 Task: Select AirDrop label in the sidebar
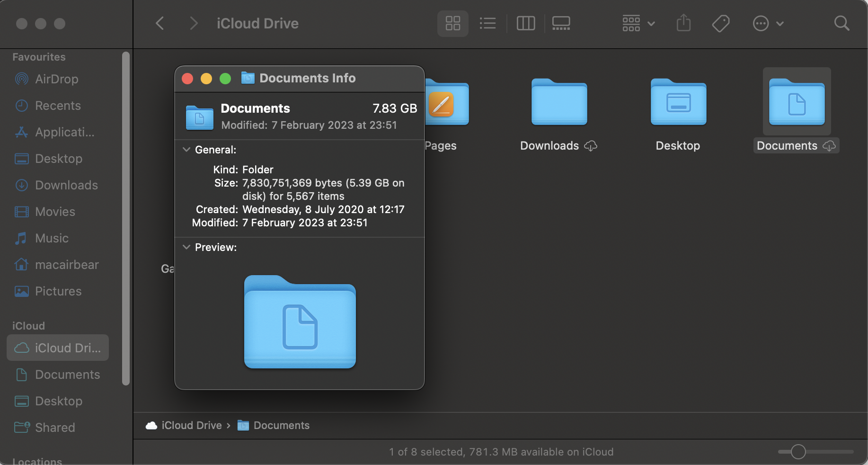tap(57, 79)
